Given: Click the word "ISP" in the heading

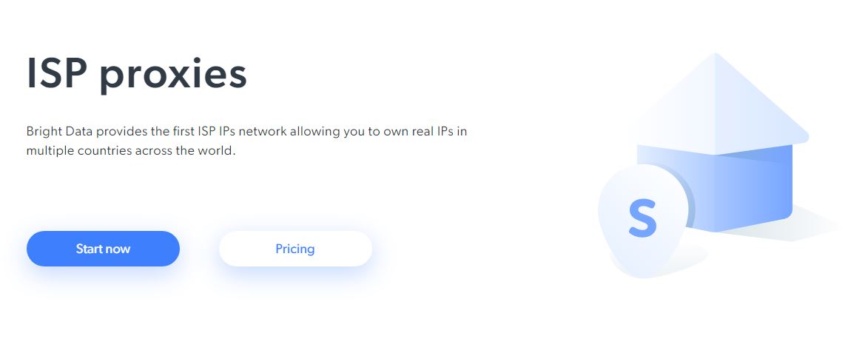Looking at the screenshot, I should 58,74.
